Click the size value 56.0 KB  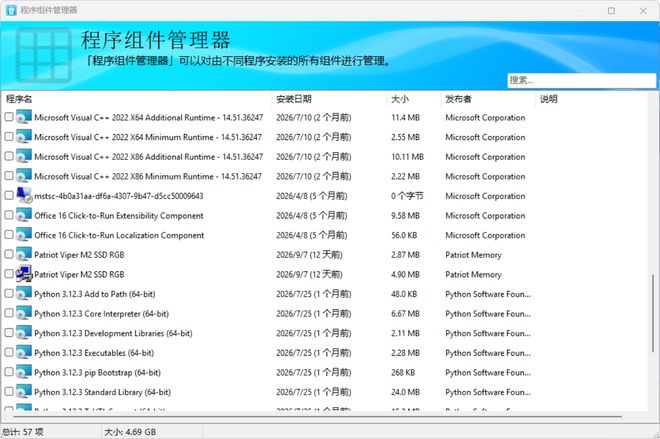click(404, 235)
